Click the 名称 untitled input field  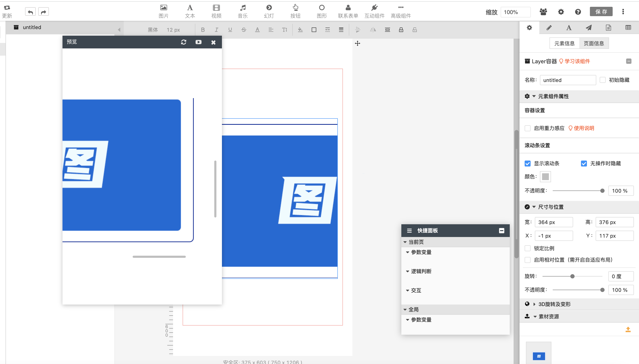pyautogui.click(x=568, y=80)
